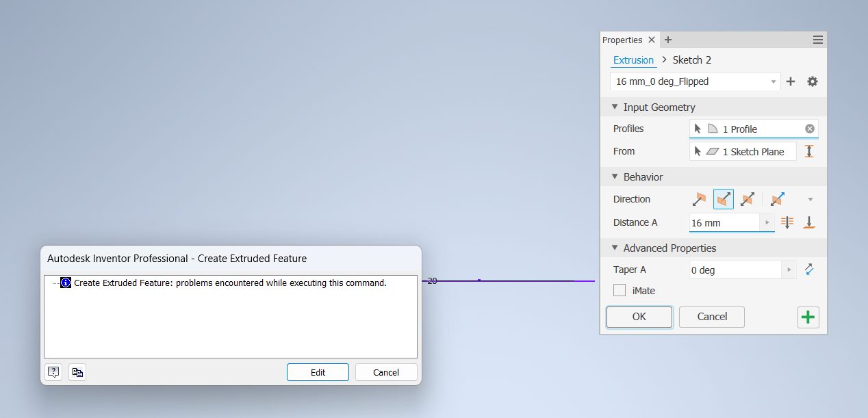This screenshot has height=418, width=868.
Task: Collapse the Input Geometry section
Action: [x=615, y=107]
